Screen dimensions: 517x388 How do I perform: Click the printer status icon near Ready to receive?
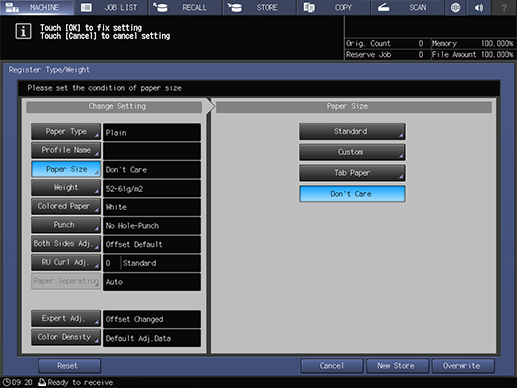coord(42,382)
